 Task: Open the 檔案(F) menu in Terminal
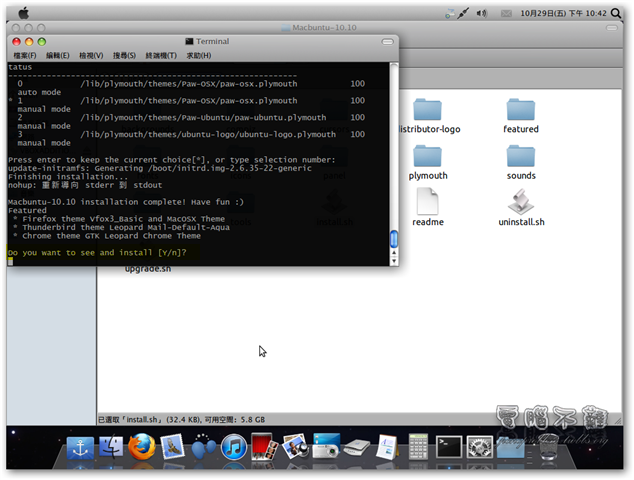tap(24, 55)
